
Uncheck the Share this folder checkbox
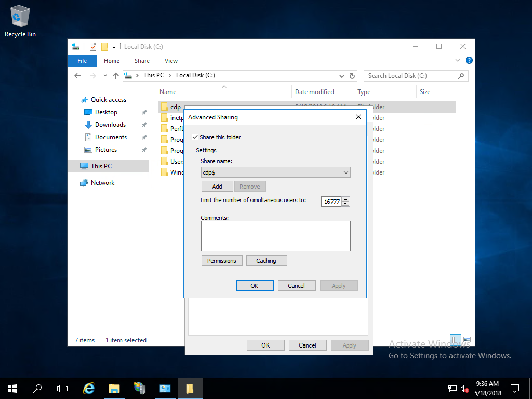click(195, 137)
